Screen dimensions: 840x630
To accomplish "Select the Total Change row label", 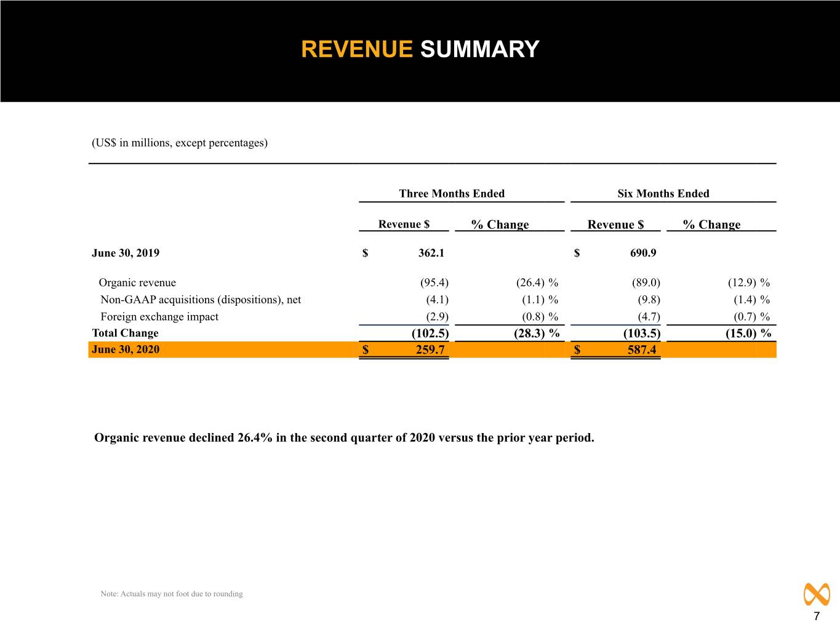I will coord(125,333).
